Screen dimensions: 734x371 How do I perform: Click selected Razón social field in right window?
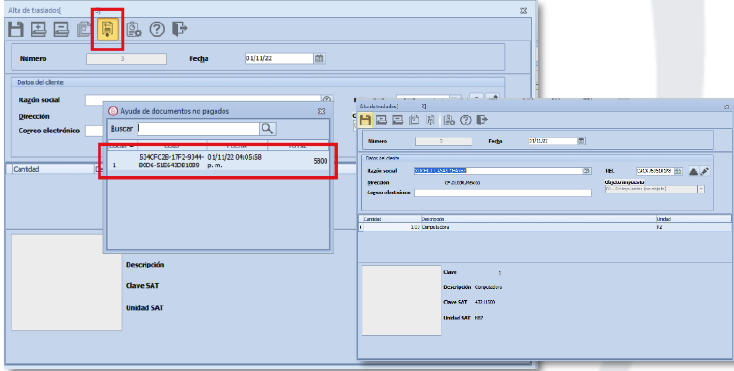coord(498,171)
